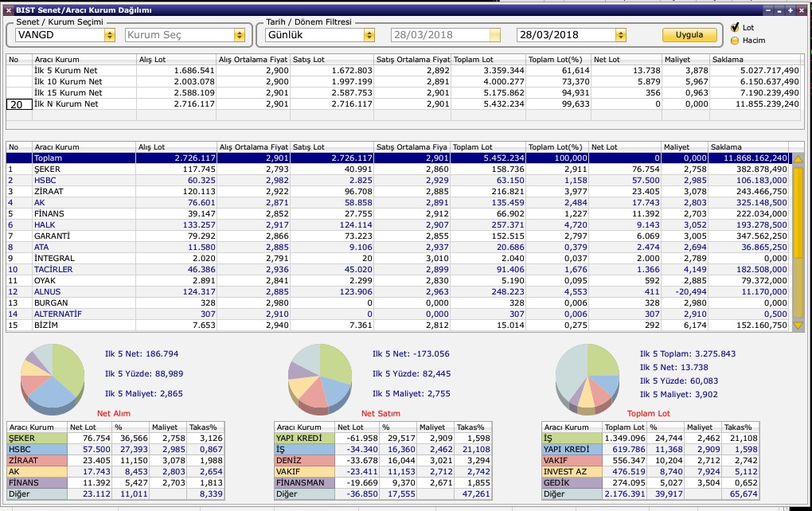
Task: Select the HSBC row in broker list
Action: point(398,180)
